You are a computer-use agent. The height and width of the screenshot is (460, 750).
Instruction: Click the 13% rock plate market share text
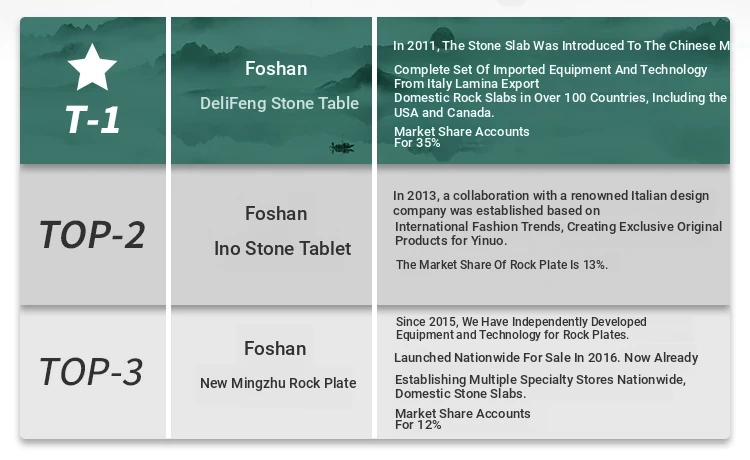click(x=502, y=265)
